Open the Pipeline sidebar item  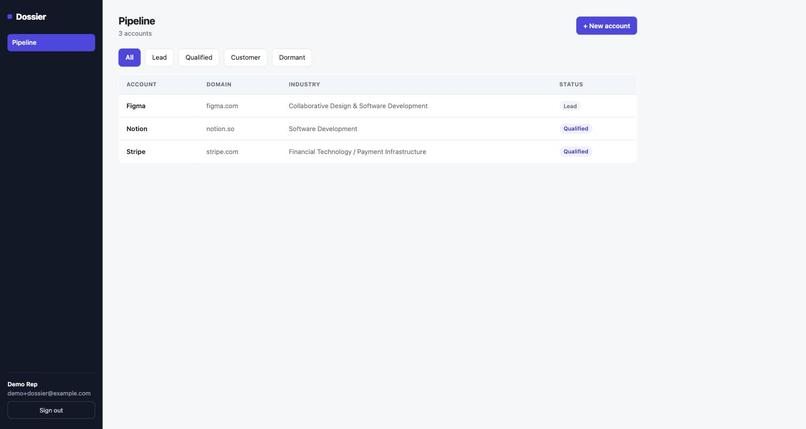[x=51, y=43]
